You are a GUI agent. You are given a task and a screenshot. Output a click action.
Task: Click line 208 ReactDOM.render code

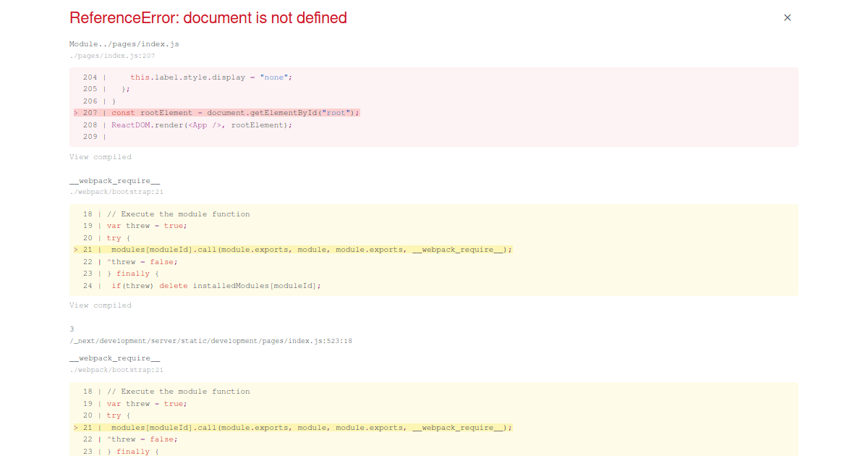coord(202,124)
